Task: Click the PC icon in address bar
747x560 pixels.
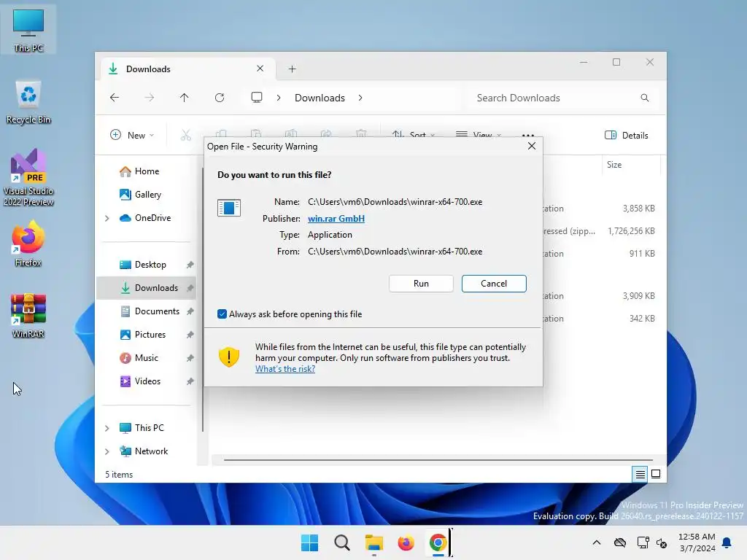Action: [x=257, y=98]
